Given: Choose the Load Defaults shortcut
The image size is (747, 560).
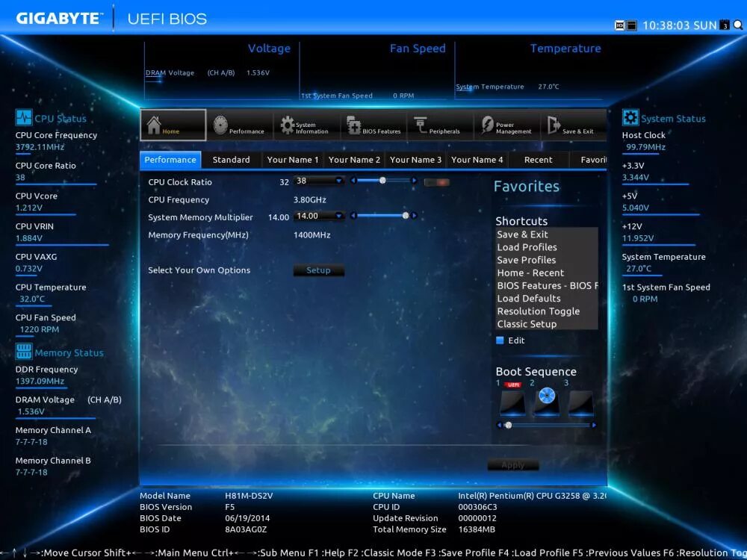Looking at the screenshot, I should pyautogui.click(x=547, y=299).
